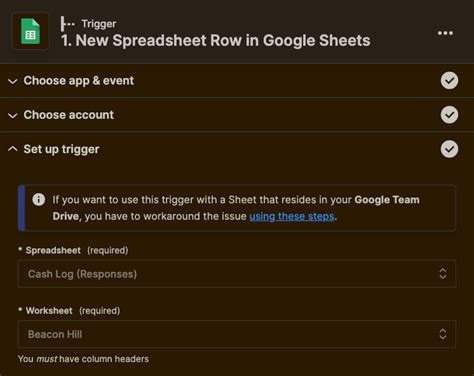
Task: Open the Beacon Hill worksheet dropdown
Action: (237, 334)
